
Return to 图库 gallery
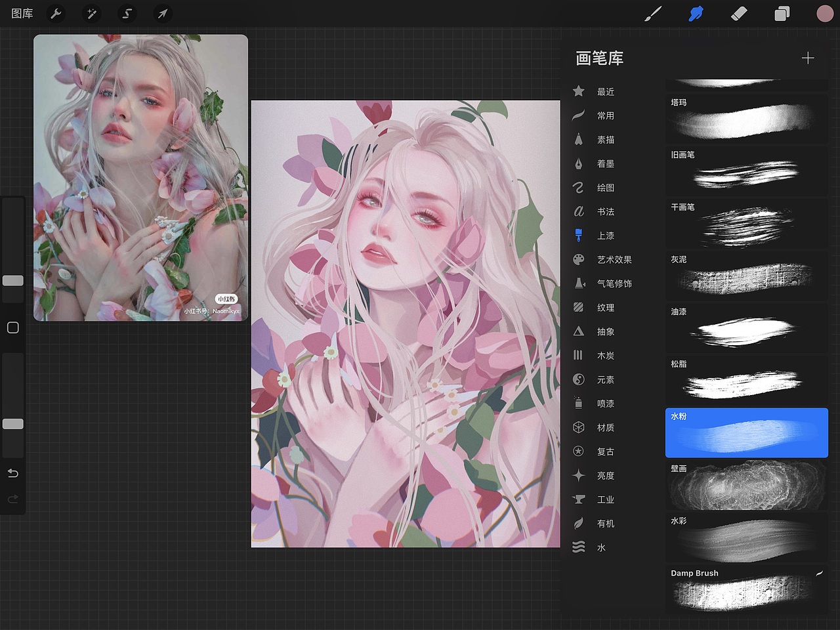[22, 13]
